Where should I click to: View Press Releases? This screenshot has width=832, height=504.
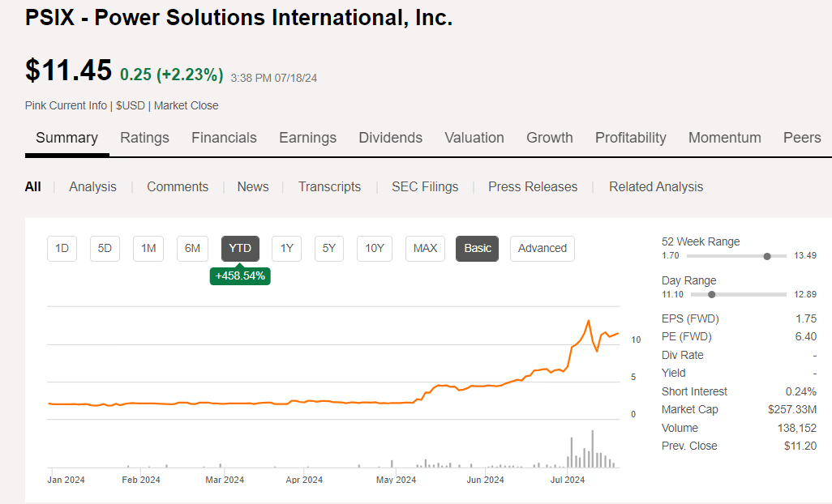(532, 186)
